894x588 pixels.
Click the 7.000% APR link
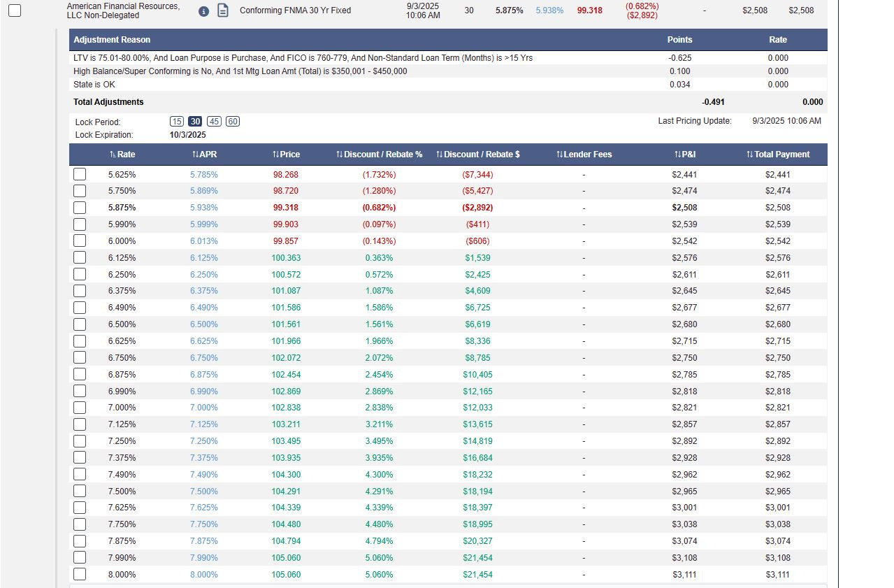(204, 408)
